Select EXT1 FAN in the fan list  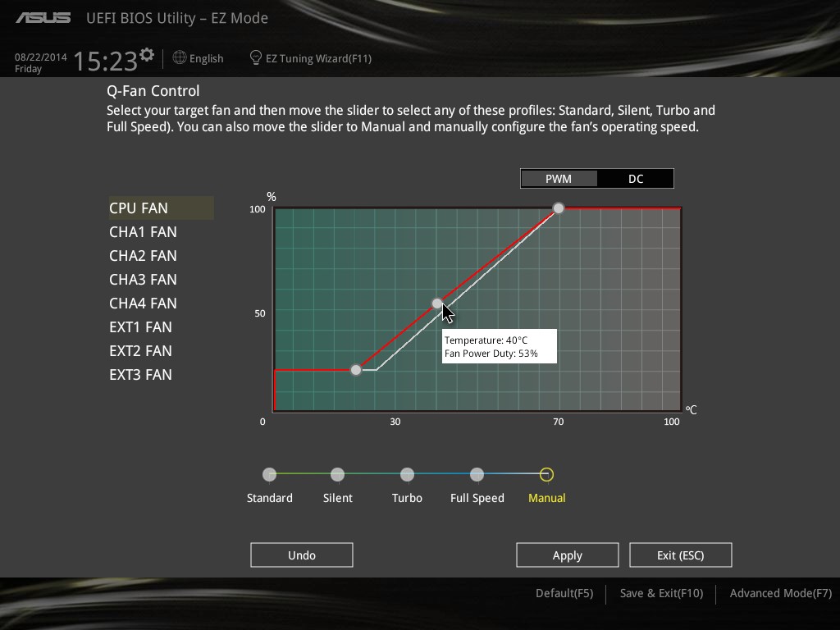[141, 326]
